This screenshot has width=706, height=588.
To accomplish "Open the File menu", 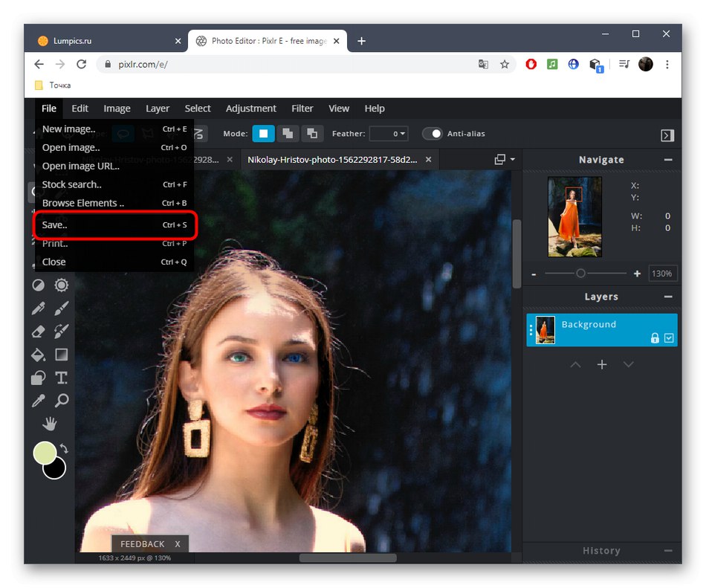I will 49,109.
